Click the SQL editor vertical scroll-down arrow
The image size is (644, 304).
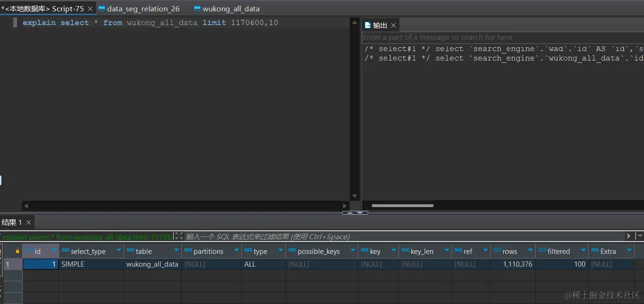tap(354, 196)
